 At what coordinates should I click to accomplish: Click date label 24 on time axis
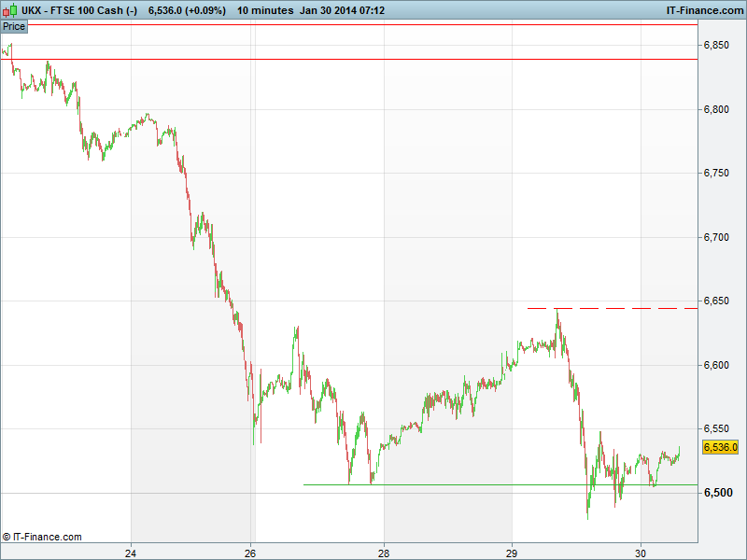[x=131, y=553]
